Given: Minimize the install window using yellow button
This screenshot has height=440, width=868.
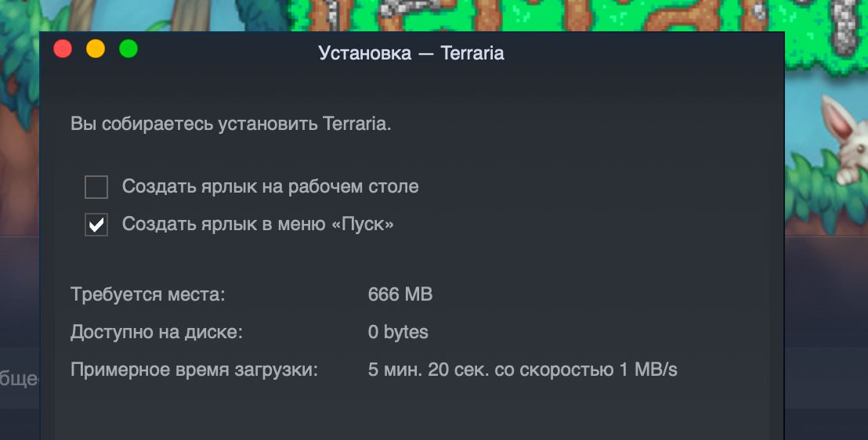Looking at the screenshot, I should pos(96,49).
